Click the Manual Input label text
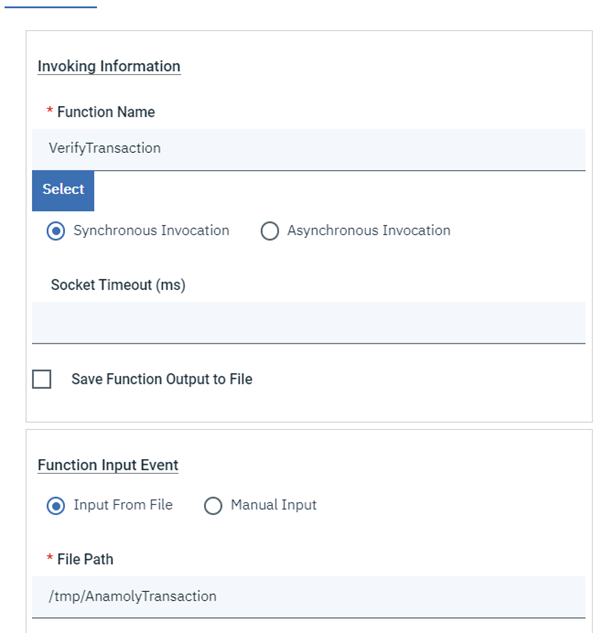This screenshot has width=602, height=633. [273, 506]
